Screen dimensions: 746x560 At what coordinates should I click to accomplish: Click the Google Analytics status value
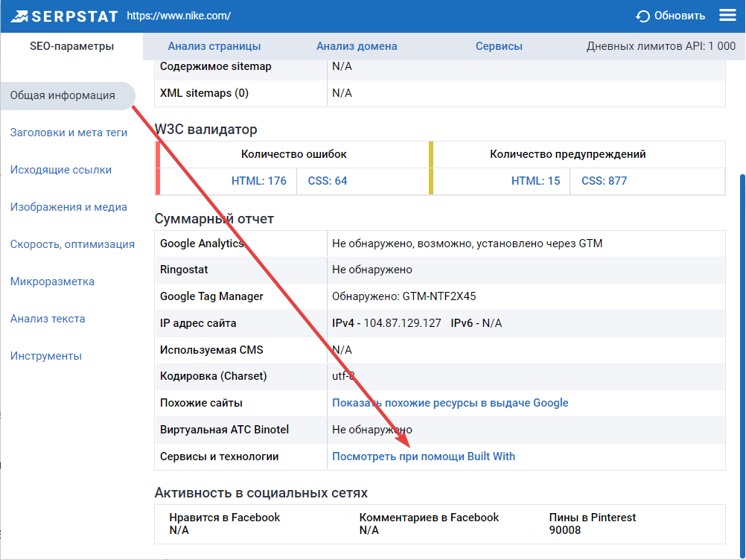[468, 244]
